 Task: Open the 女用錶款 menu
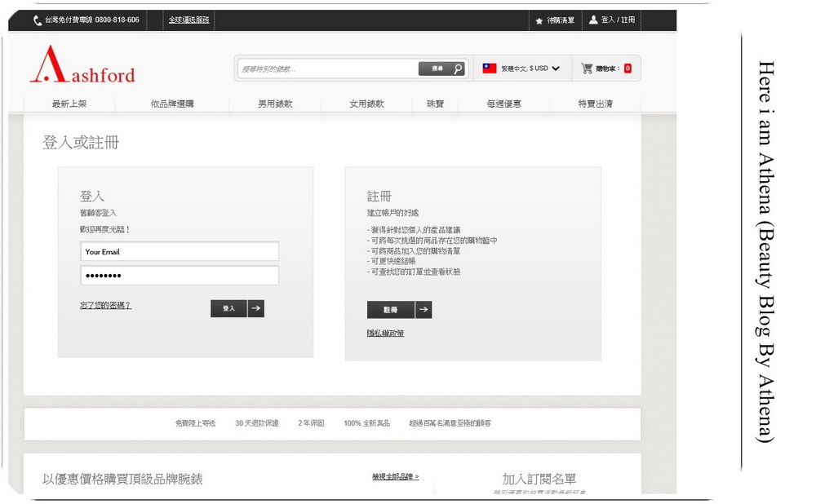tap(366, 104)
